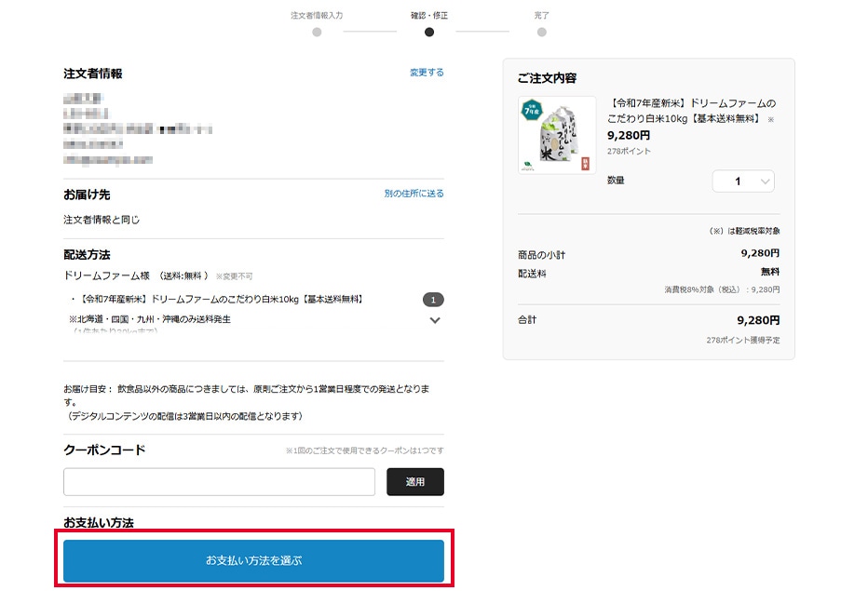Click the item count badge showing 1

tap(433, 300)
